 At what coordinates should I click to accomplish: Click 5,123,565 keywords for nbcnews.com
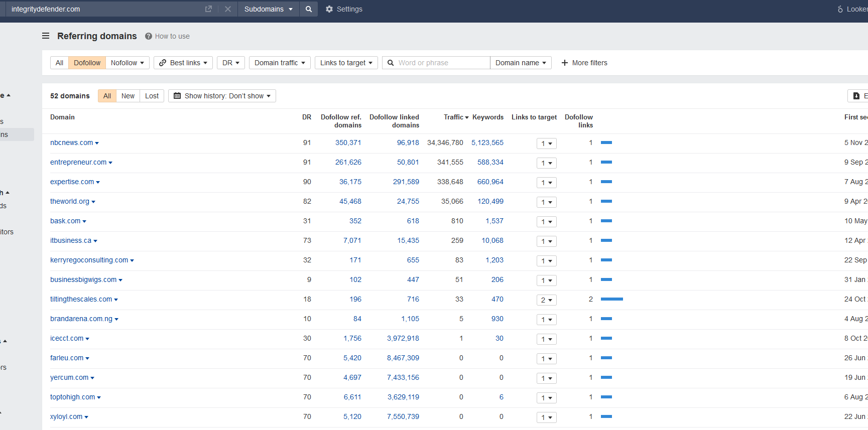click(x=487, y=142)
